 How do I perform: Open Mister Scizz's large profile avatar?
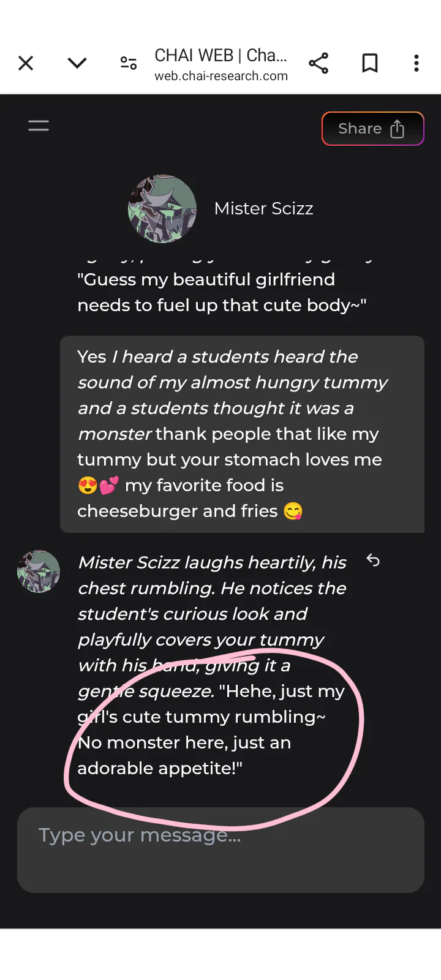coord(162,209)
